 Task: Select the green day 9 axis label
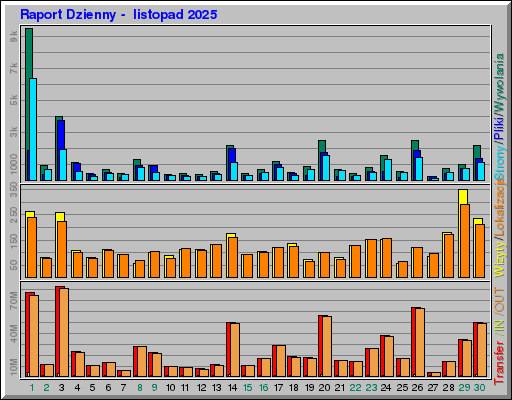tap(154, 388)
